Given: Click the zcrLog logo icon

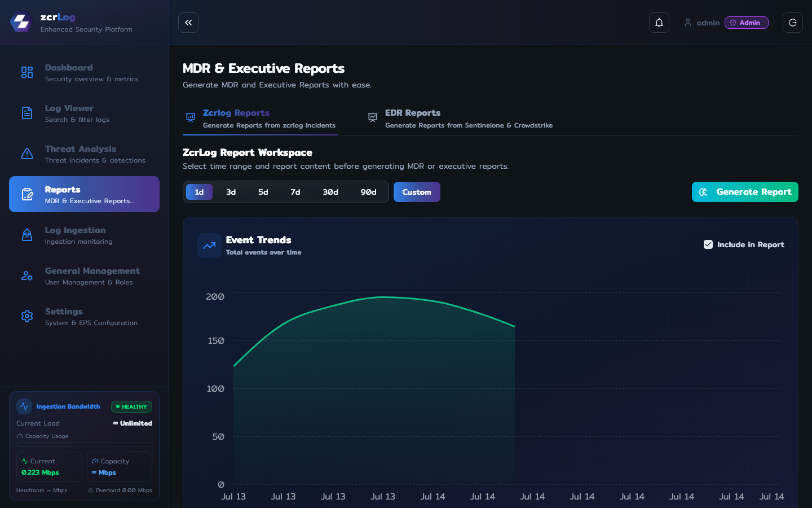Looking at the screenshot, I should (x=21, y=23).
